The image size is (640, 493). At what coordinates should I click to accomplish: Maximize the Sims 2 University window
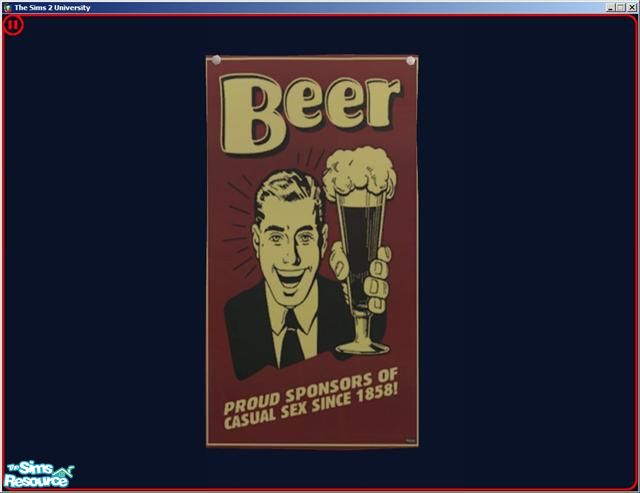[x=619, y=7]
